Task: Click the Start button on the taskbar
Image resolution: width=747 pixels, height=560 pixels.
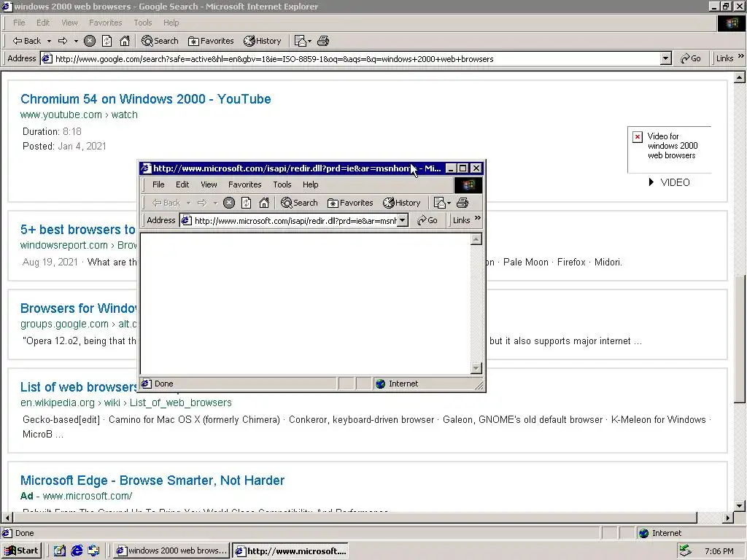Action: [x=21, y=551]
